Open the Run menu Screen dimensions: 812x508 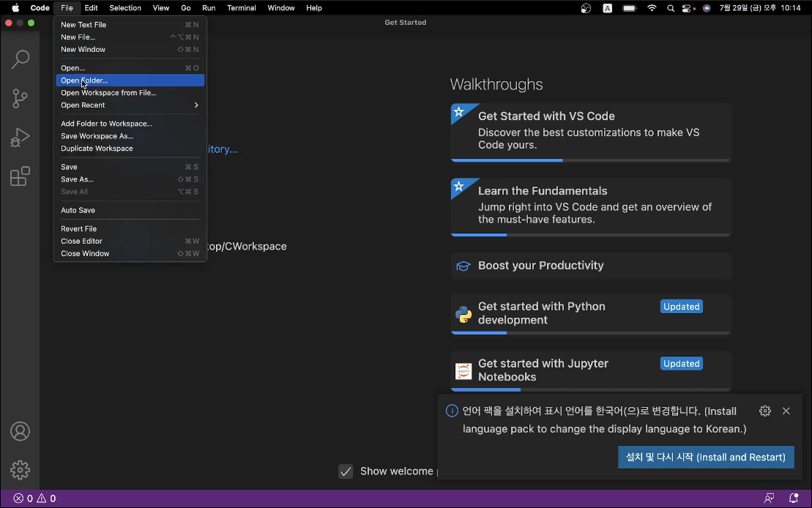pos(209,8)
